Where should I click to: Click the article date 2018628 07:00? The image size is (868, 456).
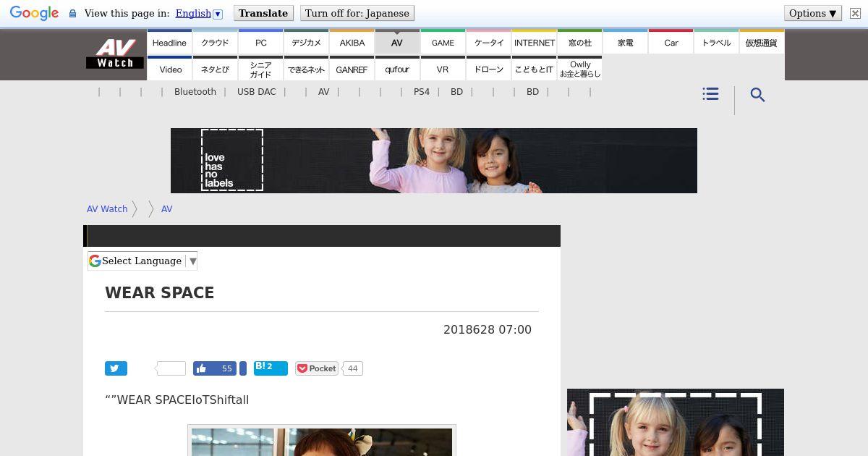click(488, 330)
